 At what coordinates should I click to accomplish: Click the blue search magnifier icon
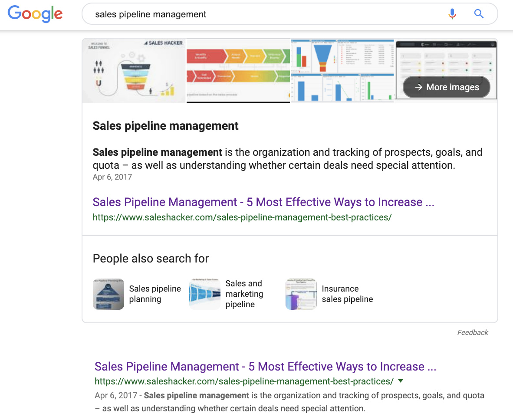point(479,14)
